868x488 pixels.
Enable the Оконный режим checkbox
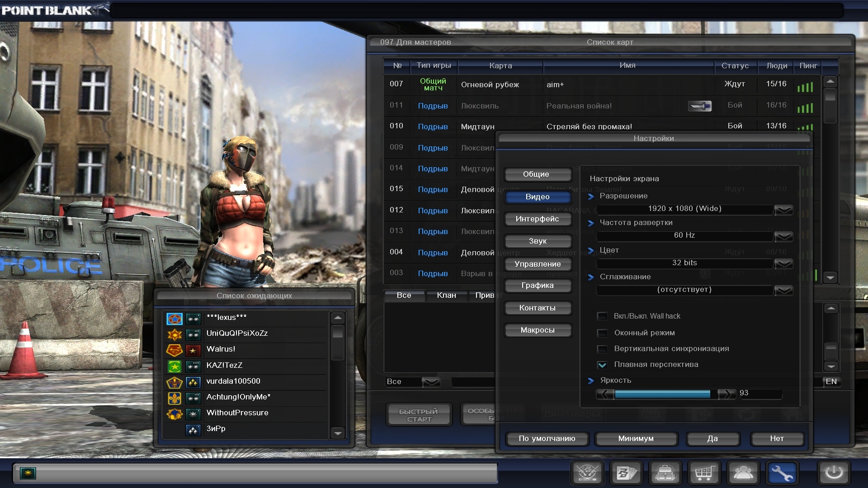click(602, 333)
